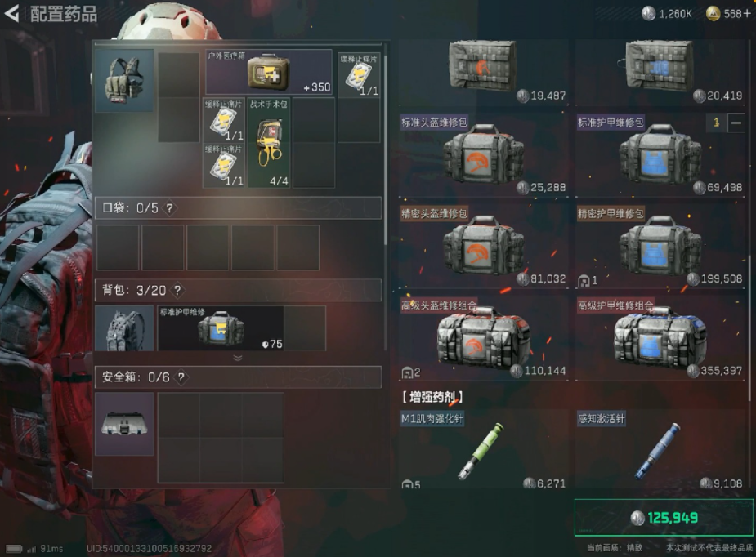Open the safe box container icon
This screenshot has width=756, height=557.
(124, 424)
